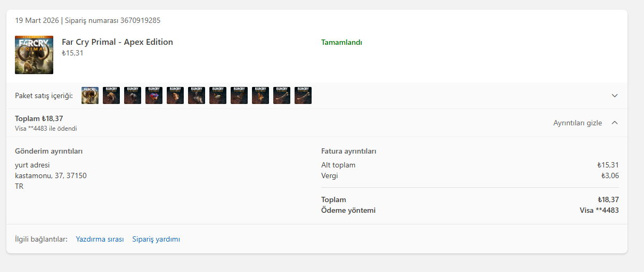
Task: Click the Ödeme yöntemi label
Action: click(348, 210)
